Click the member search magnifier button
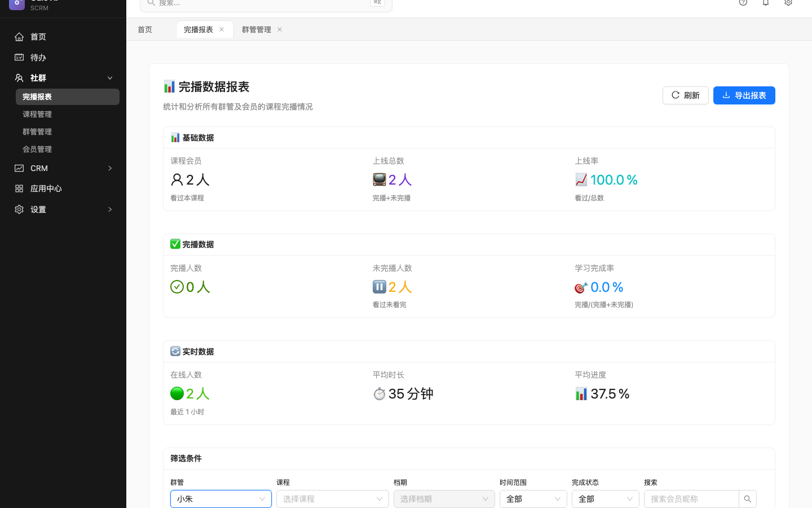Viewport: 812px width, 508px height. point(748,499)
